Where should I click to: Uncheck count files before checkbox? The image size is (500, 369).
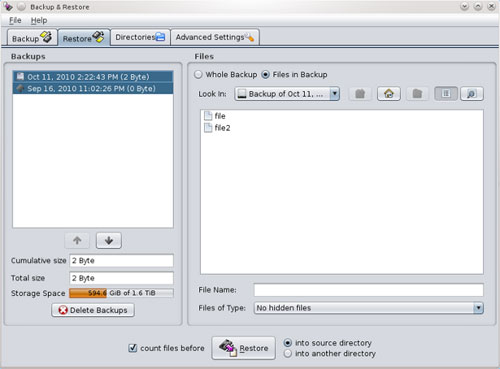tap(133, 348)
